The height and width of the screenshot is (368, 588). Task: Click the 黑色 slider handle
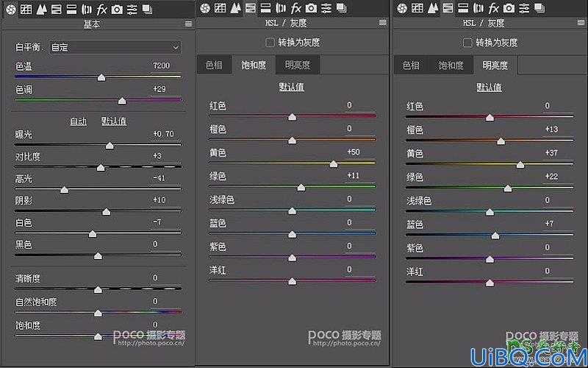[x=98, y=255]
